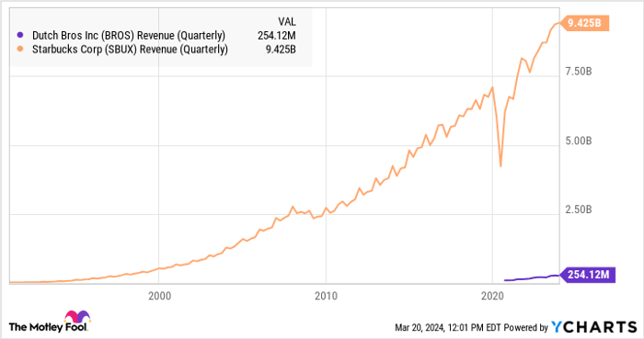Screen dimensions: 644x339
Task: Click the 7.50B y-axis label
Action: [x=579, y=72]
